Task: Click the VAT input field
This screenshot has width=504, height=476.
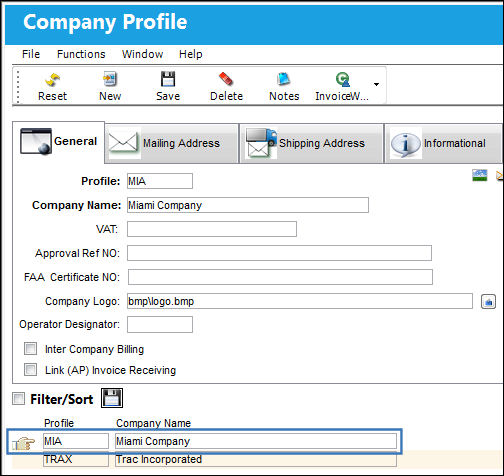Action: point(212,229)
